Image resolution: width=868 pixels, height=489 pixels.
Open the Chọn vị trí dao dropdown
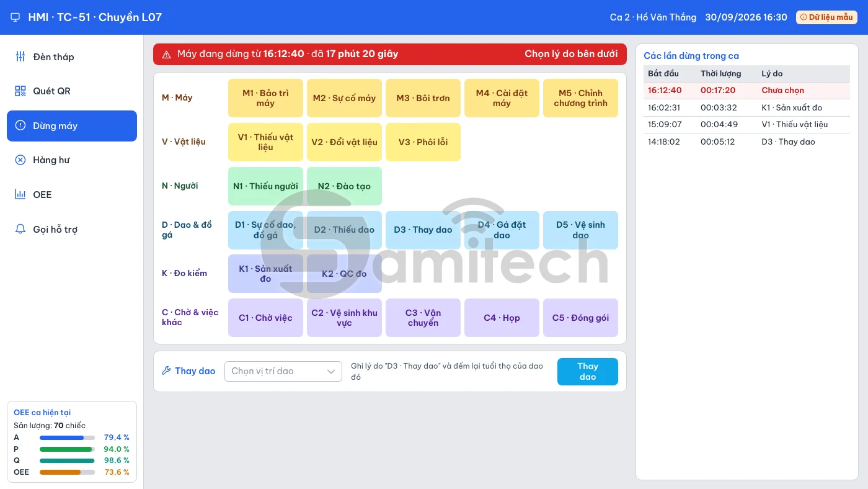click(x=283, y=371)
